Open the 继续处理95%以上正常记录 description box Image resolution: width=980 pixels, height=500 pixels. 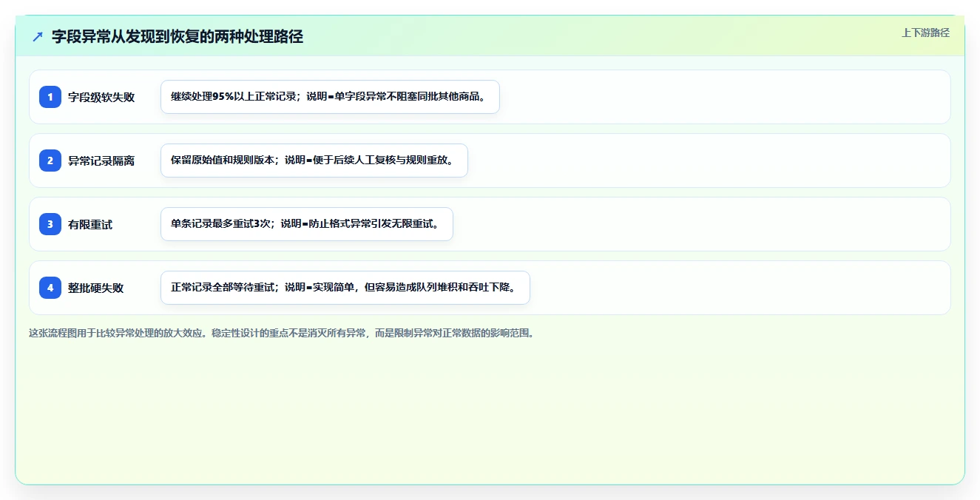[x=330, y=97]
